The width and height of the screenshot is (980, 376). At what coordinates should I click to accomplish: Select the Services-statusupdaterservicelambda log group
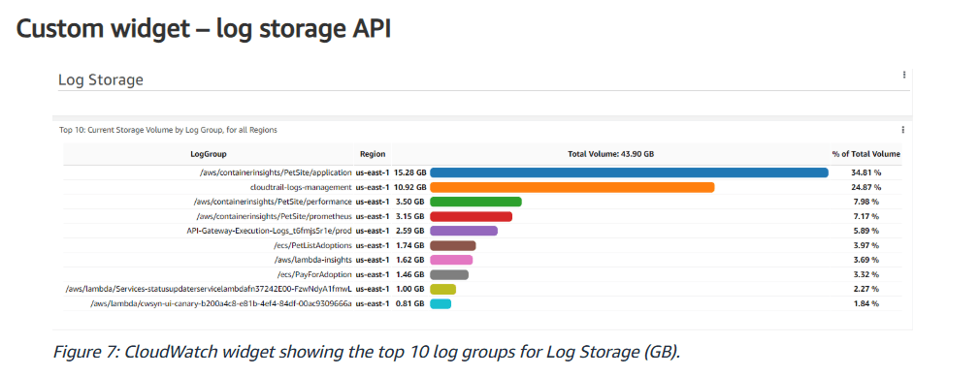(209, 289)
